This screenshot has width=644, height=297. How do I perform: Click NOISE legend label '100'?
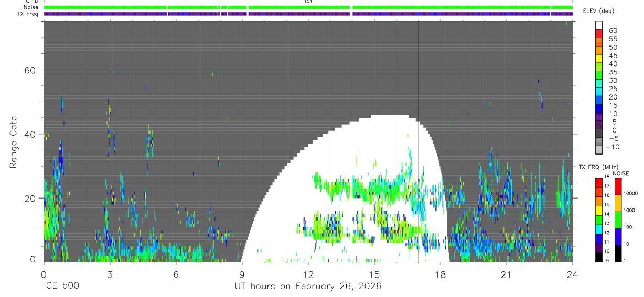point(628,227)
